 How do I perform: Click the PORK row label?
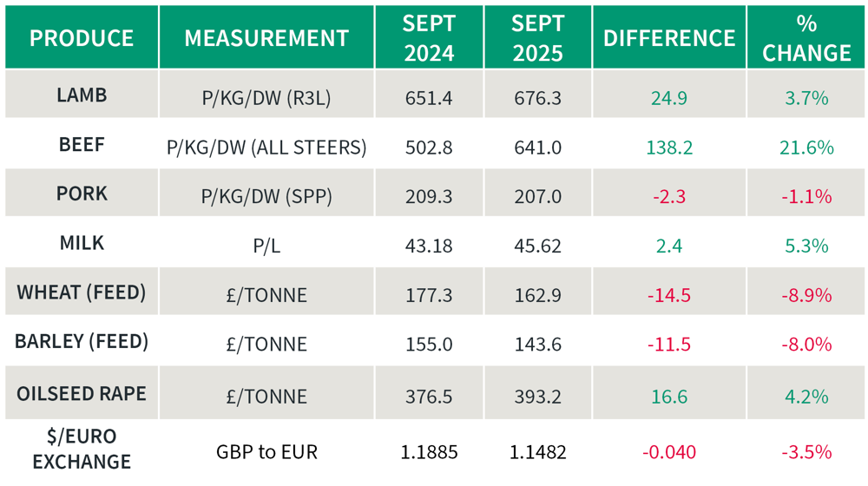point(82,194)
